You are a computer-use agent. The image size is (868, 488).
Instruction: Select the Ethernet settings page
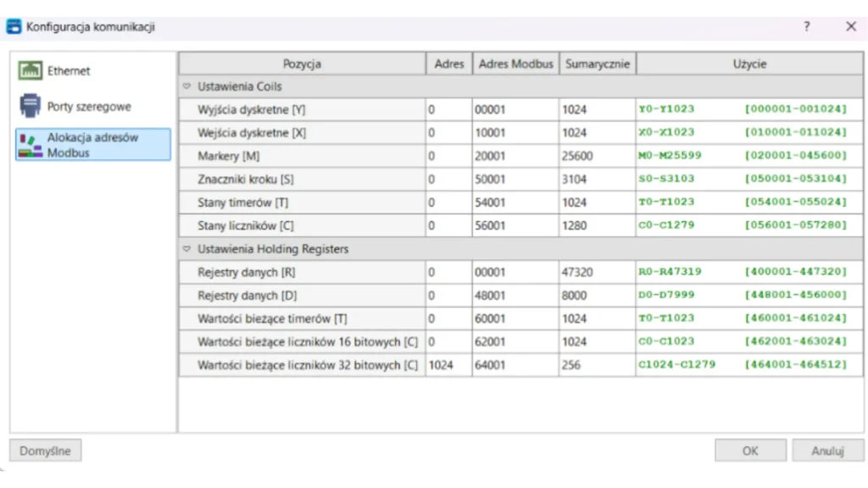pos(93,71)
